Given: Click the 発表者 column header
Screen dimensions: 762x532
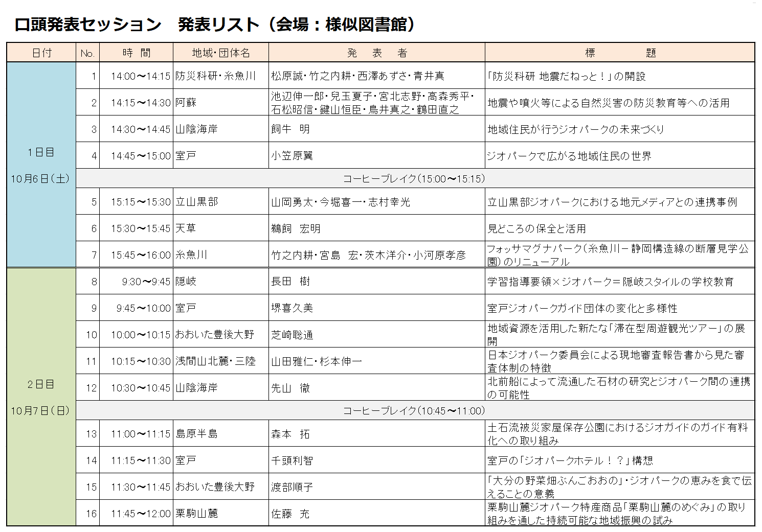Looking at the screenshot, I should pyautogui.click(x=376, y=53).
